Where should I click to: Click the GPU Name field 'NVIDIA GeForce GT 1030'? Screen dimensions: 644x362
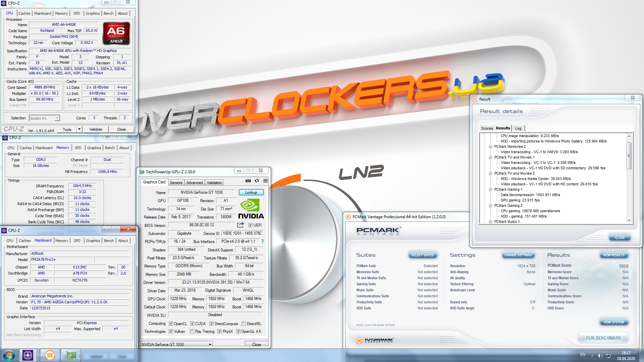pos(202,192)
